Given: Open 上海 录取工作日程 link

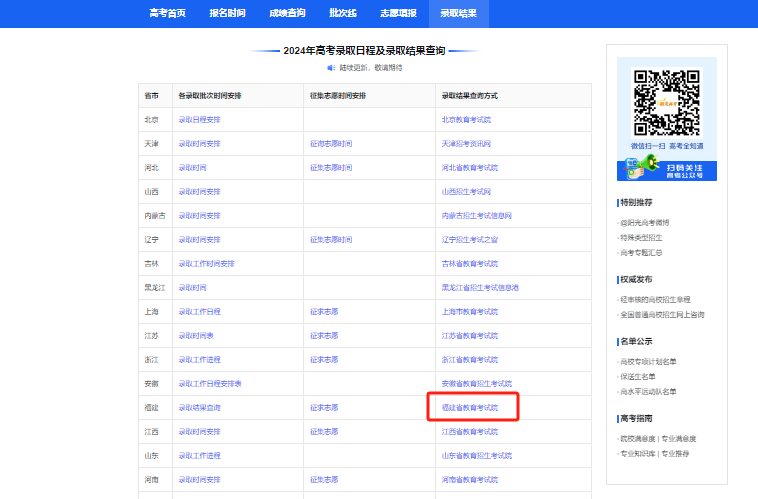Looking at the screenshot, I should [x=199, y=312].
